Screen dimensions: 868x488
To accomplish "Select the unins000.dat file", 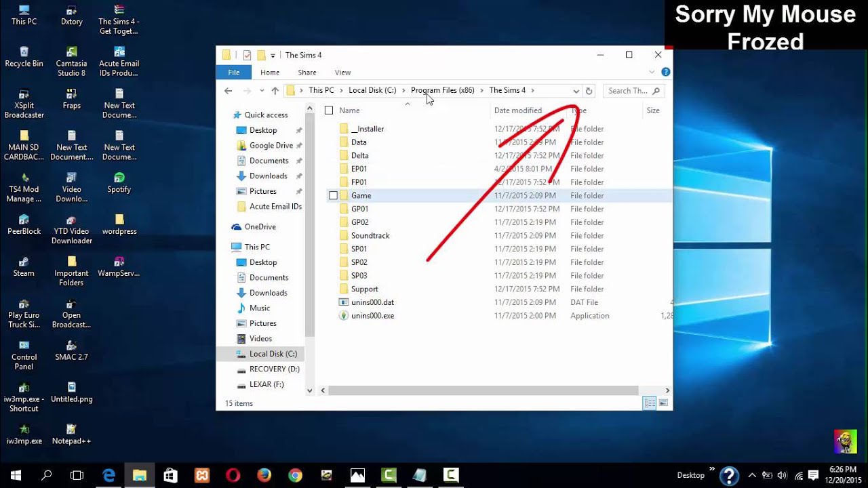I will point(372,302).
